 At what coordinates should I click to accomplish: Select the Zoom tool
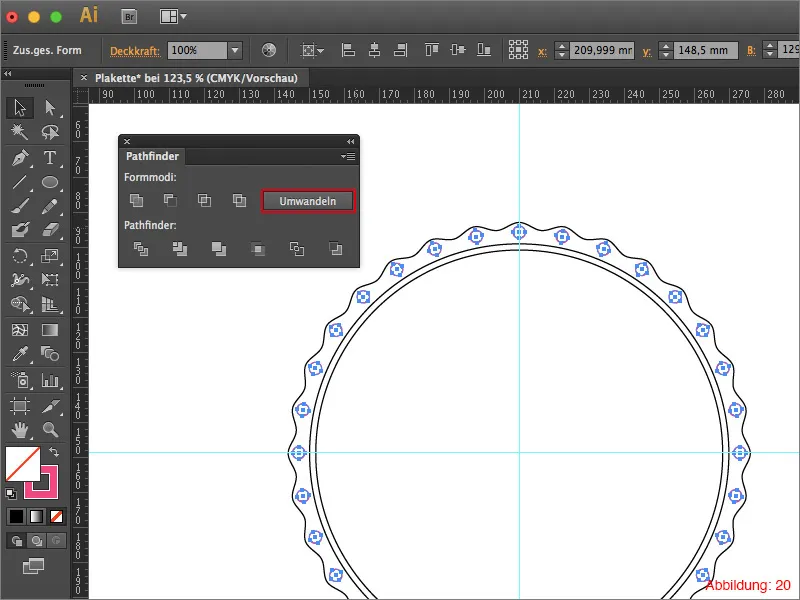50,430
